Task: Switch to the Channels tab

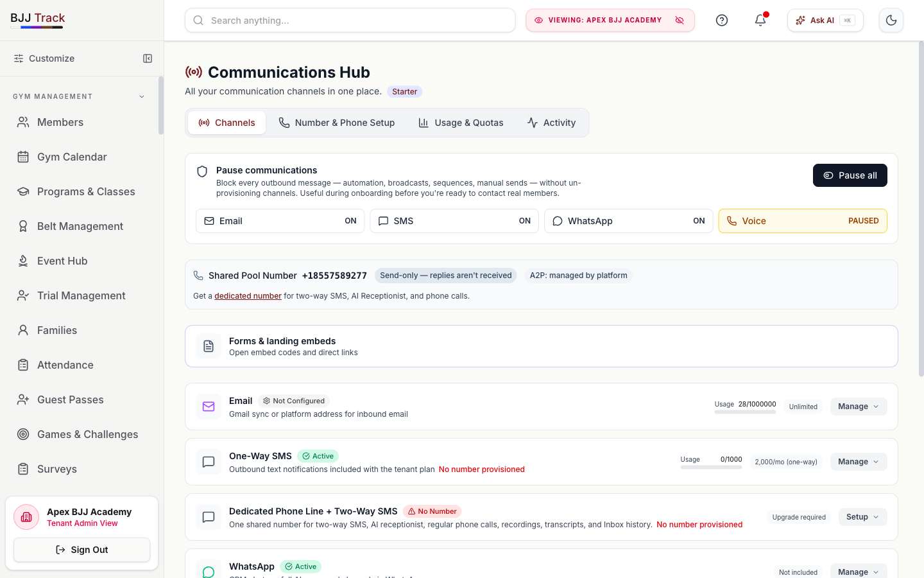Action: (227, 123)
